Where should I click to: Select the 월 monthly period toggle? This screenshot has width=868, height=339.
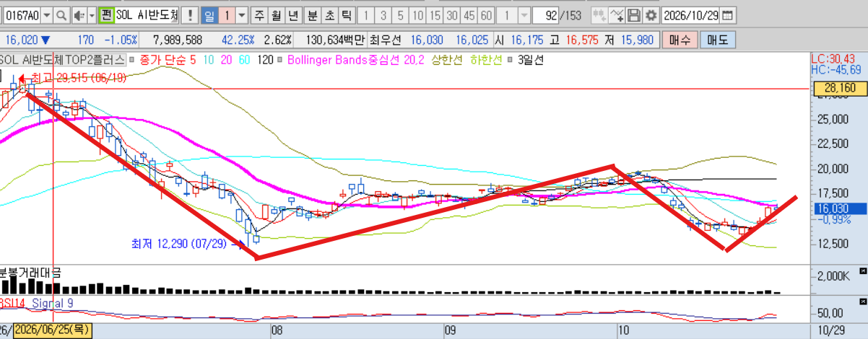[276, 15]
